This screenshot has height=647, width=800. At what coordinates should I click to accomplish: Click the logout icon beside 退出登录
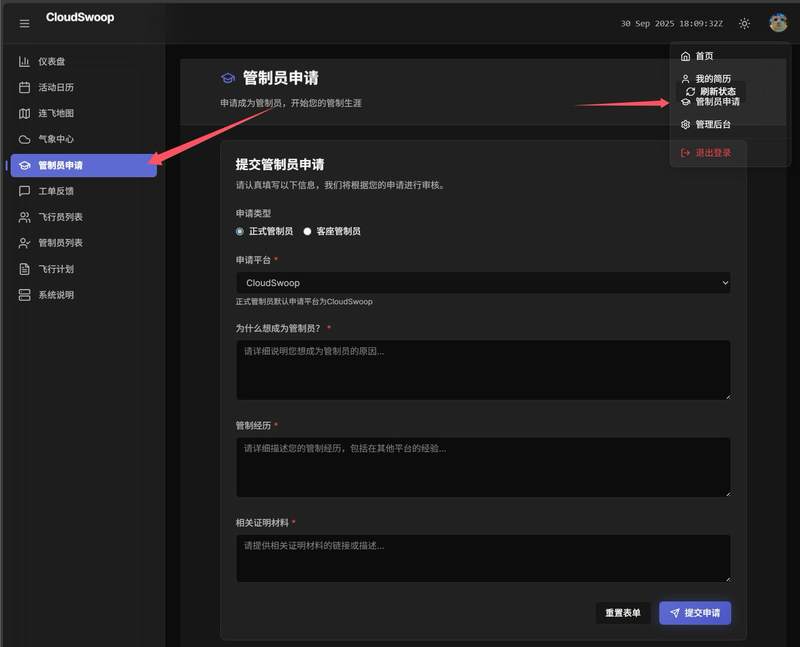[685, 153]
